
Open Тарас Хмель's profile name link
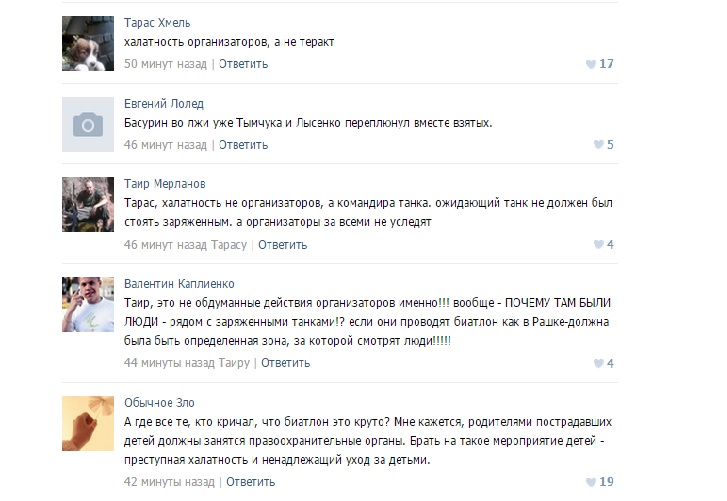click(157, 22)
